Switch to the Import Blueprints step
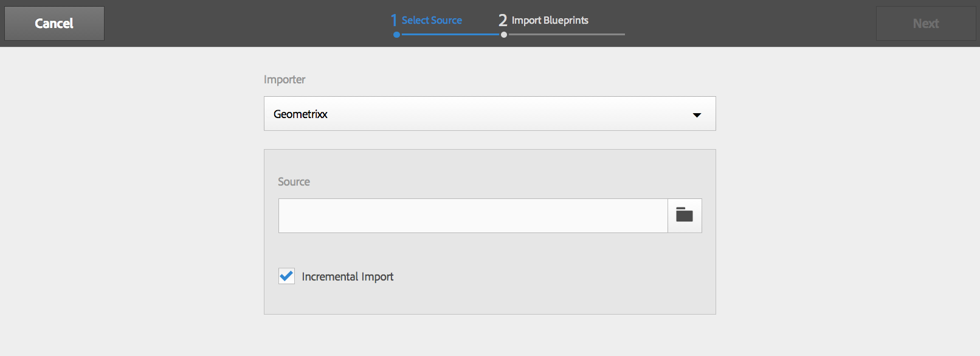Screen dimensions: 980x356 tap(550, 20)
